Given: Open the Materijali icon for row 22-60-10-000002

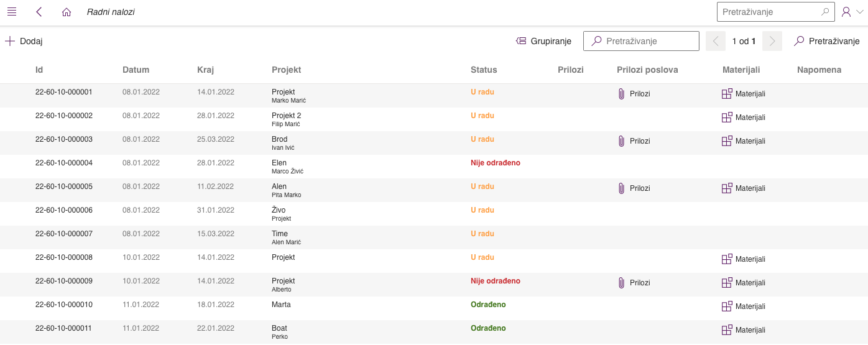Looking at the screenshot, I should (727, 117).
